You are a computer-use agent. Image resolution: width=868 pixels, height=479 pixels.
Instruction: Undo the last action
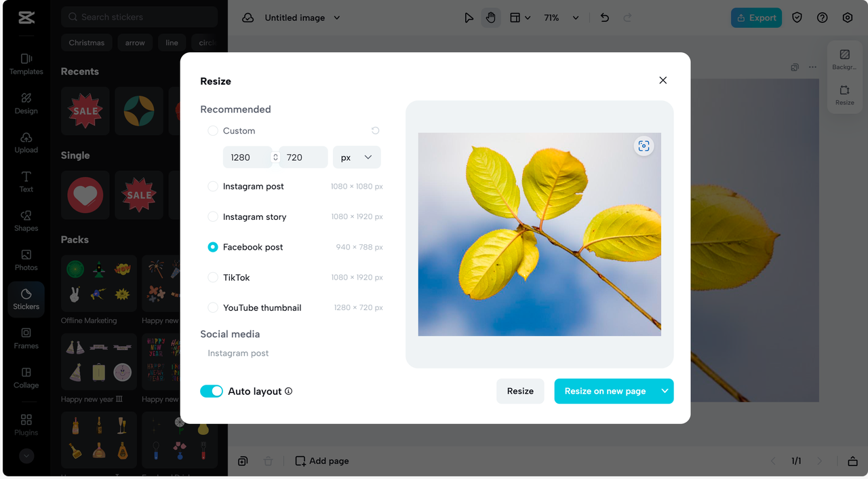(604, 18)
